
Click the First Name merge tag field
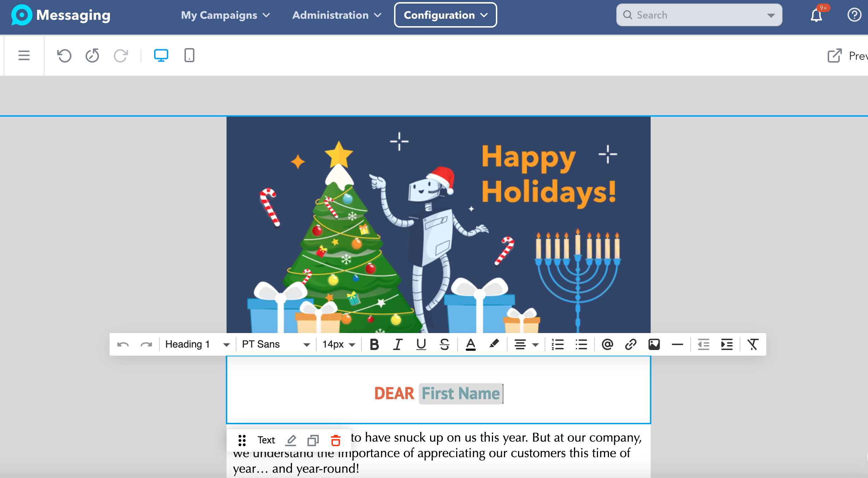click(x=460, y=393)
